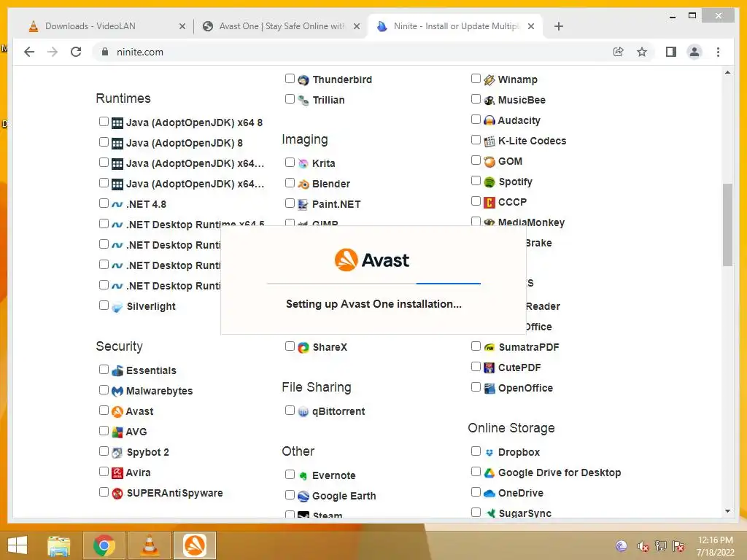The image size is (747, 560).
Task: Open Chrome from the taskbar
Action: pos(104,545)
